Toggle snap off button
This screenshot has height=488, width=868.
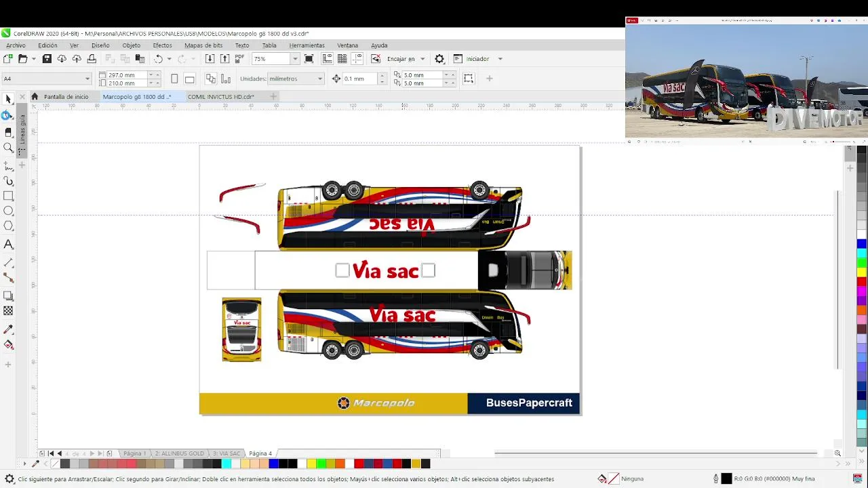pyautogui.click(x=376, y=59)
